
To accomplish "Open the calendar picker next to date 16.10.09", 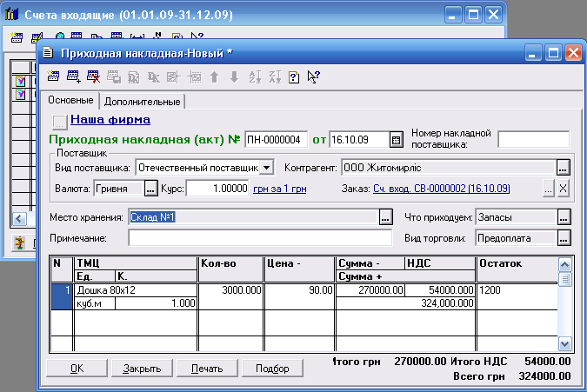I will [396, 139].
